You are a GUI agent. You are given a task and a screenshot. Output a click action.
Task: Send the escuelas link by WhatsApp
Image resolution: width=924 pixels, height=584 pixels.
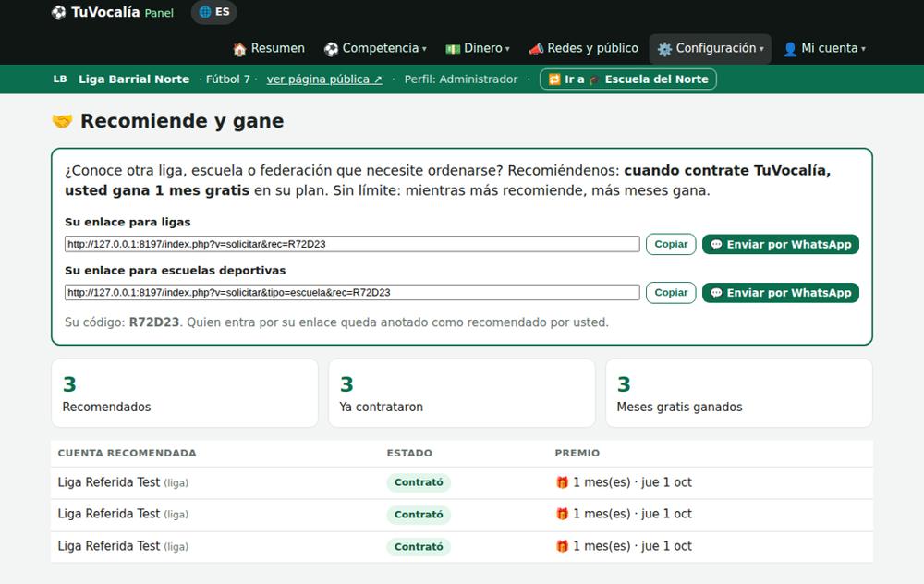780,292
